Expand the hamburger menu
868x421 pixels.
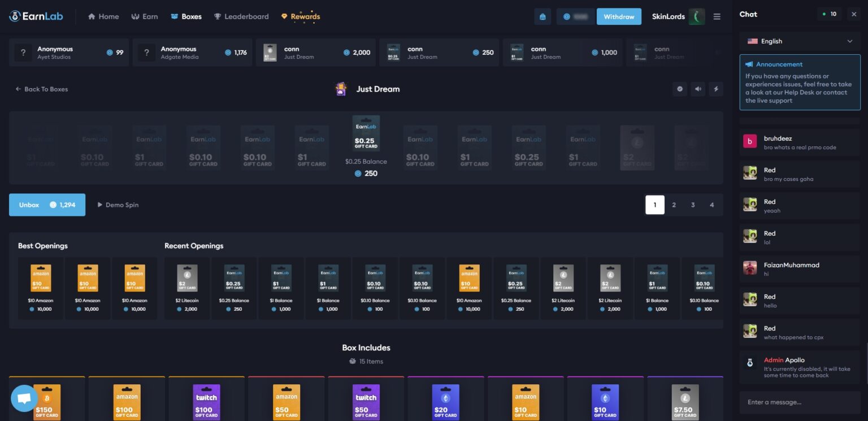717,16
